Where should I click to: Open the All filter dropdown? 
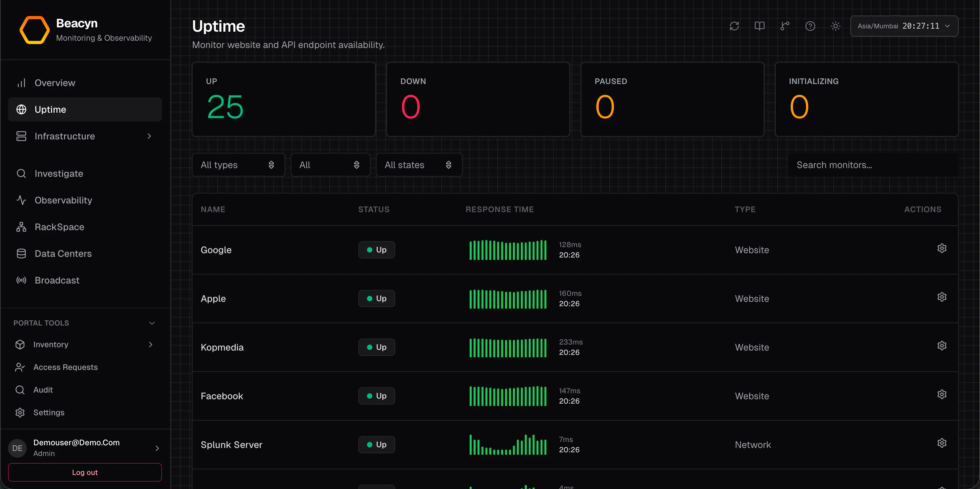click(330, 165)
